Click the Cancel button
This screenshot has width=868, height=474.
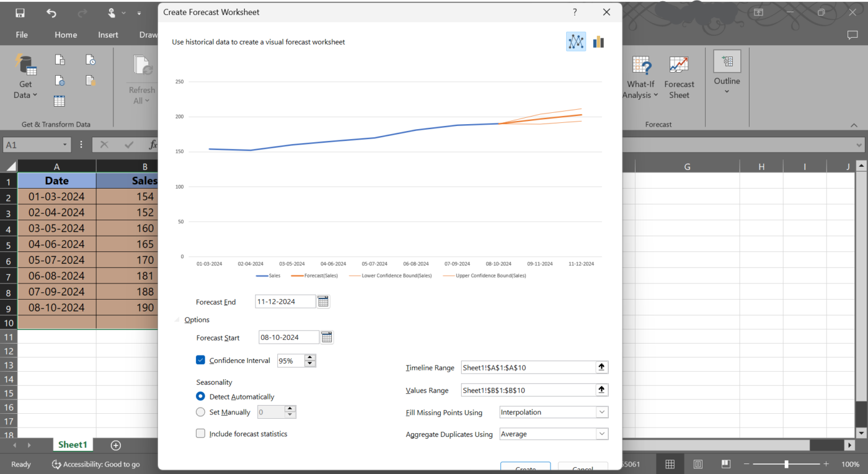coord(582,468)
